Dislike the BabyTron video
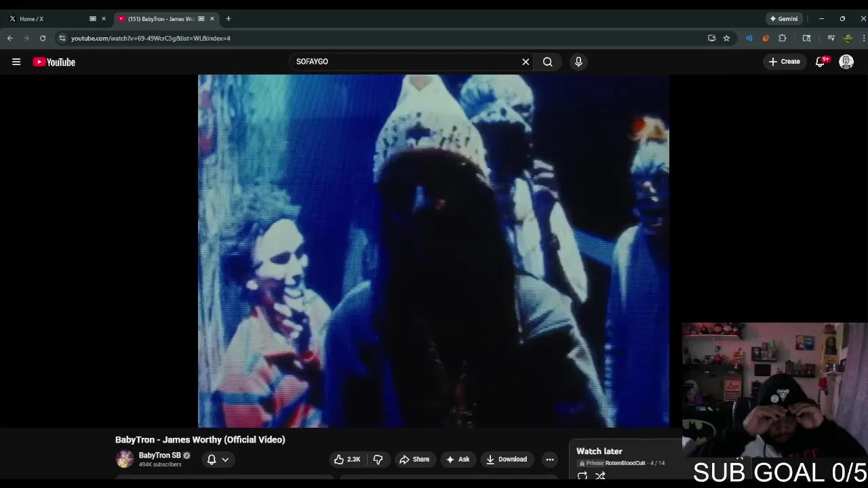This screenshot has height=488, width=868. click(x=378, y=460)
